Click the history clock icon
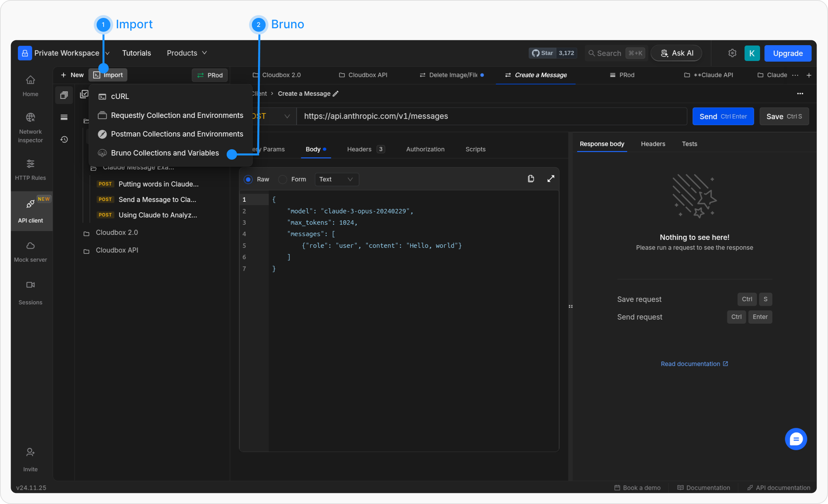This screenshot has width=828, height=504. [64, 139]
